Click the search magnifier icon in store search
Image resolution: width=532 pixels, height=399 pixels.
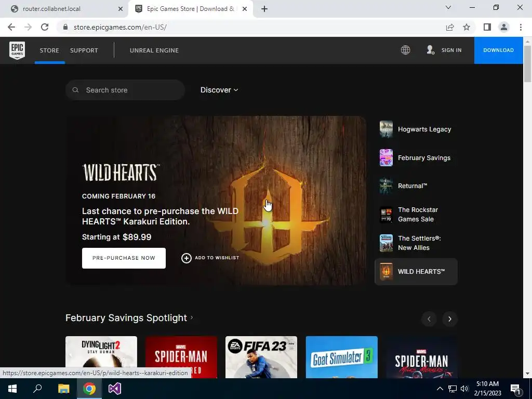pos(76,90)
